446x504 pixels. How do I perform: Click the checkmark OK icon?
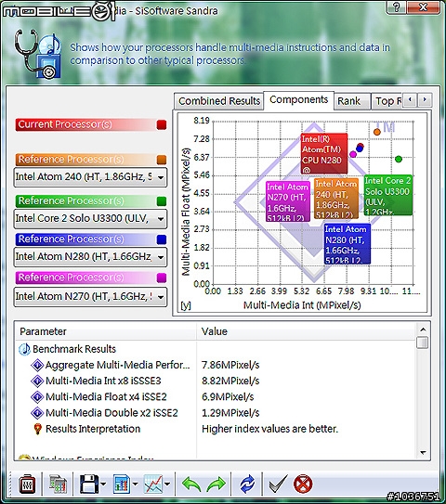[278, 485]
